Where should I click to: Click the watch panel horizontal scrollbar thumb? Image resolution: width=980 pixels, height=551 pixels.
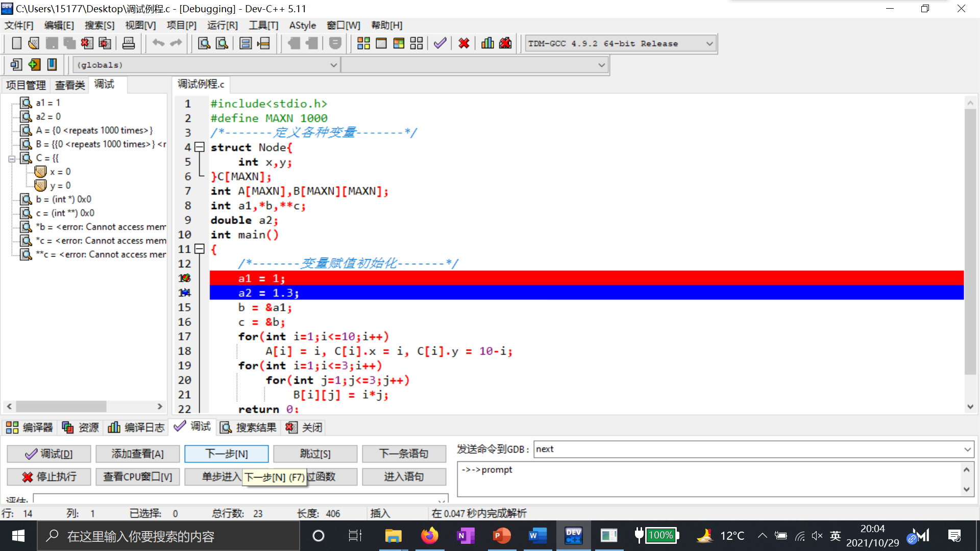[x=61, y=407]
